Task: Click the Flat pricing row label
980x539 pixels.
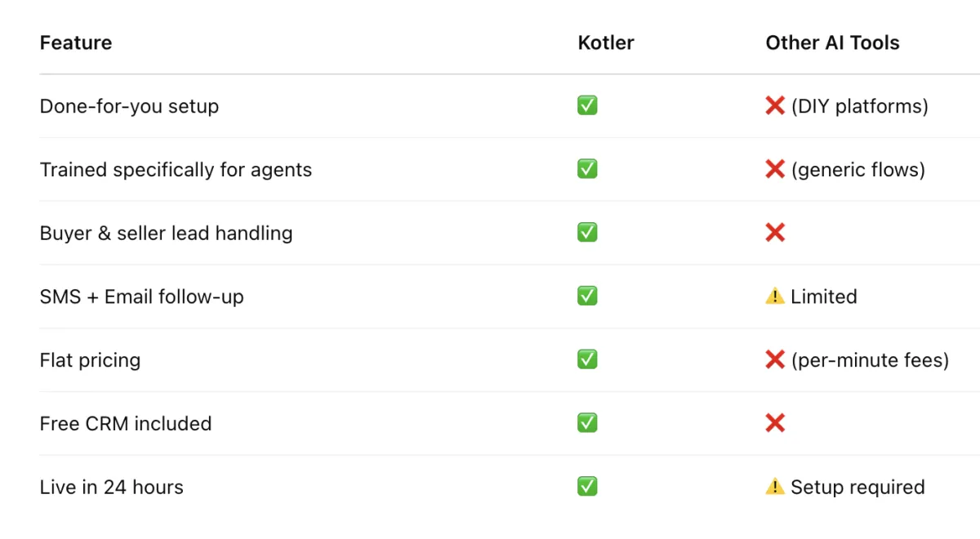Action: [90, 360]
